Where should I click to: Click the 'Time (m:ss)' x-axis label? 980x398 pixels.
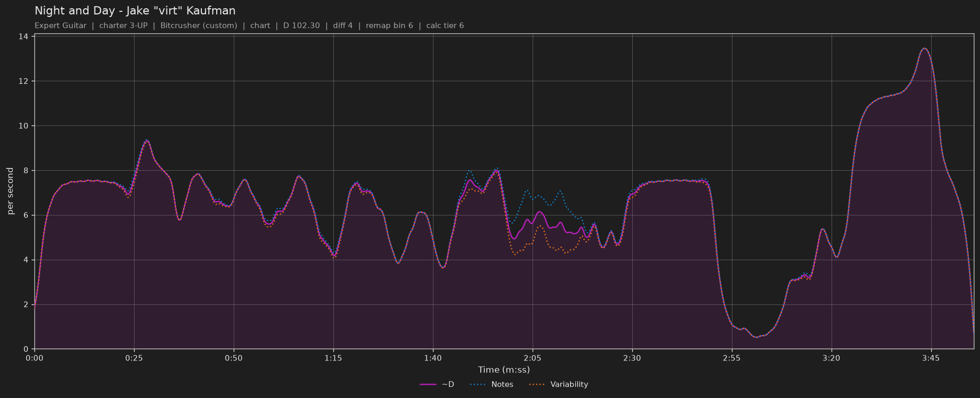point(504,369)
